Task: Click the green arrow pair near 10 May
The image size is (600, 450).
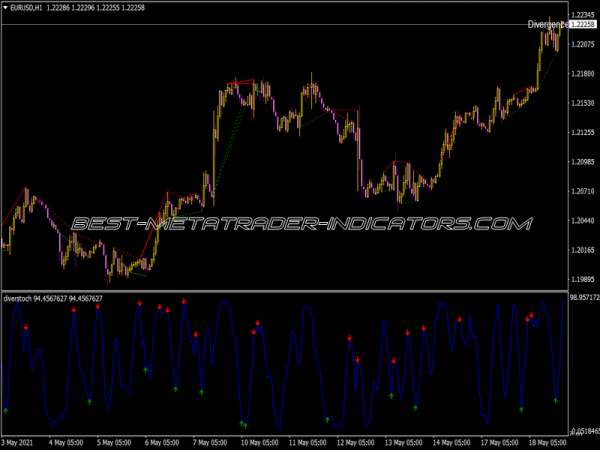Action: point(243,424)
